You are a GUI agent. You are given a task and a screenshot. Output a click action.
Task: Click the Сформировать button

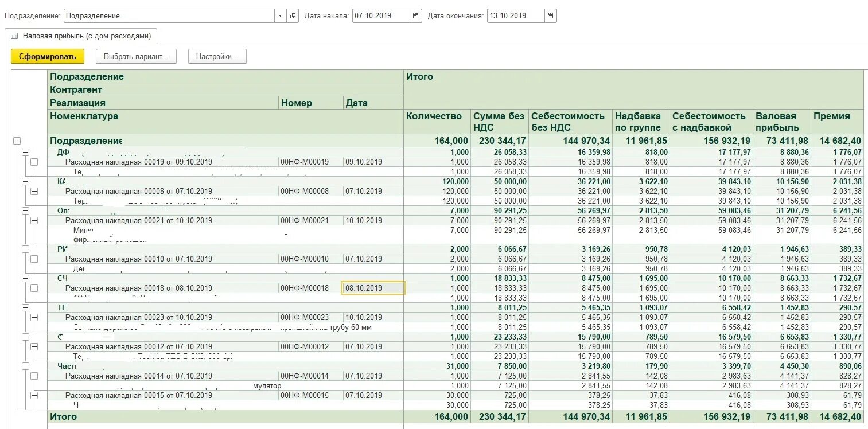click(x=48, y=56)
